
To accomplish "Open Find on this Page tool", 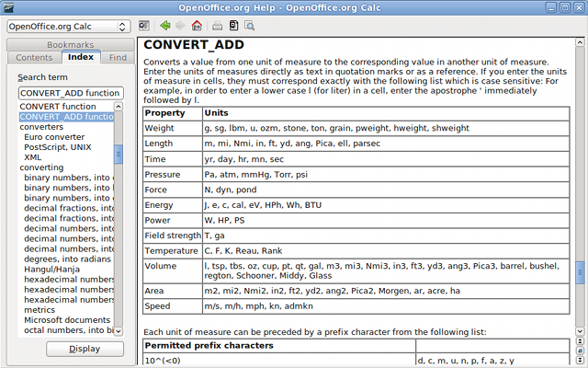I will point(250,26).
